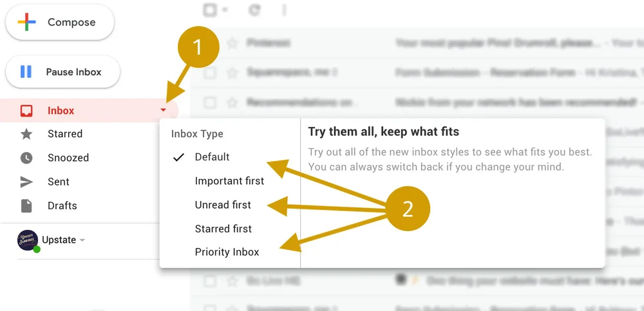Choose Important first inbox type

229,181
